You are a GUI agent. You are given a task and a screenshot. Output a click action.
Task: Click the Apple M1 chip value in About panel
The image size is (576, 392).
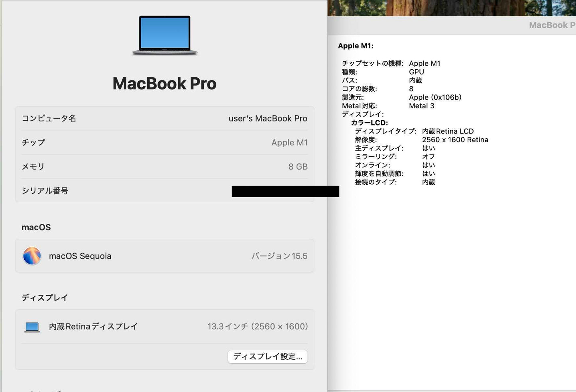[289, 143]
